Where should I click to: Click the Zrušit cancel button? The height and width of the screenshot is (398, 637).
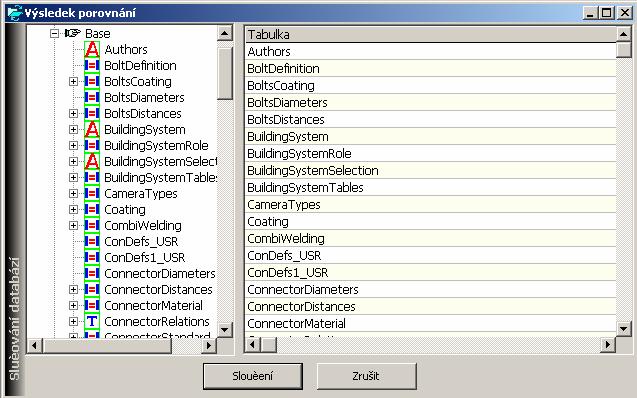366,376
